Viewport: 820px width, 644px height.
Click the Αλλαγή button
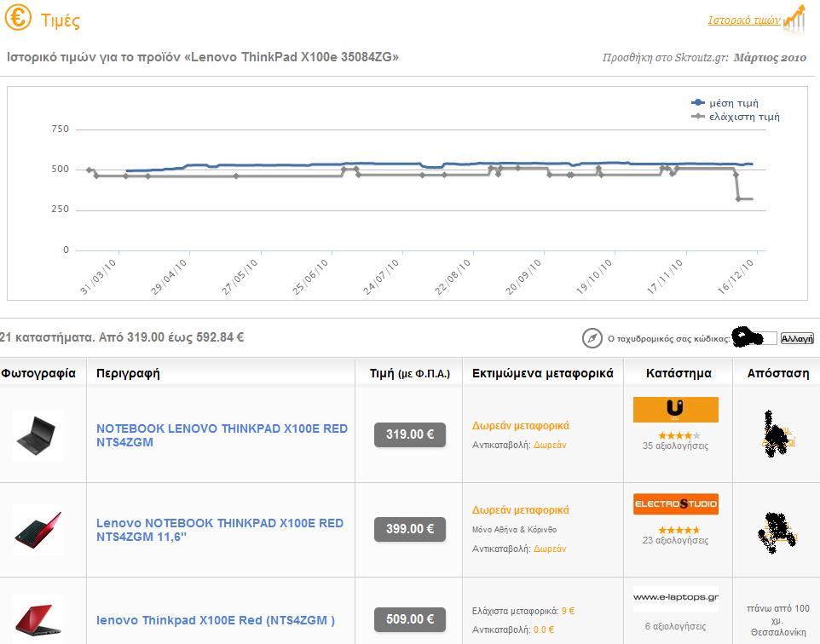(797, 339)
